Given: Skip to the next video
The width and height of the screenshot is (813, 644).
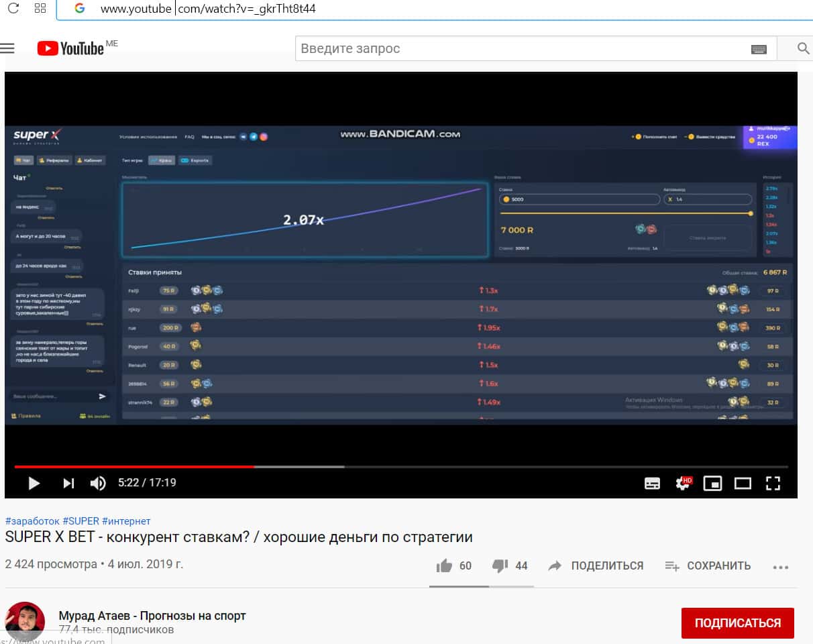Looking at the screenshot, I should click(68, 483).
